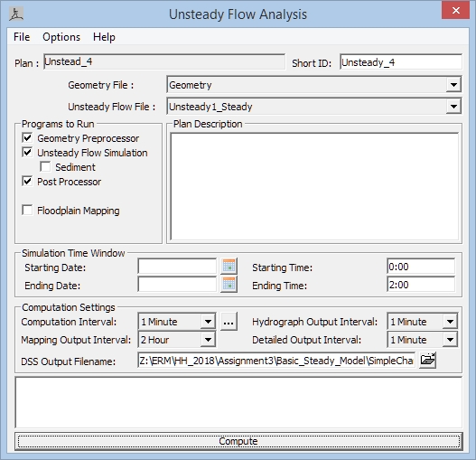
Task: Uncheck the Geometry Preprocessor checkbox
Action: coord(27,138)
